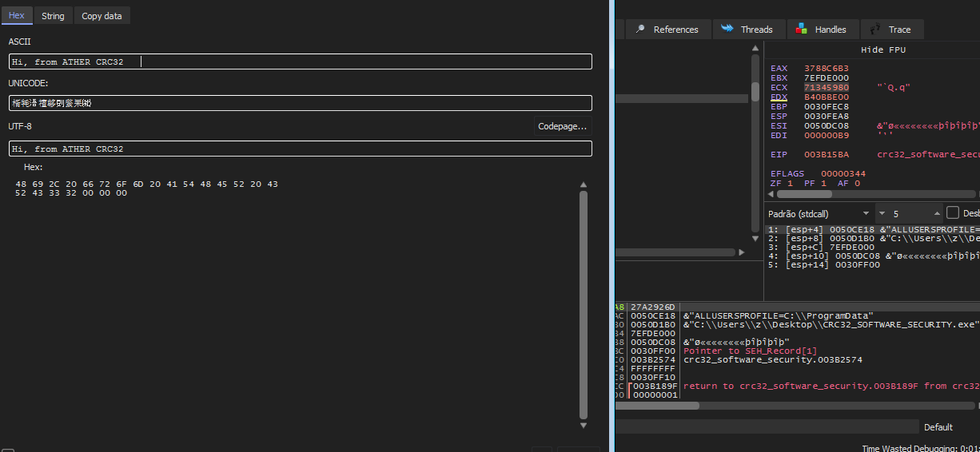The image size is (980, 452).
Task: Select the EBX register value 7EFDE000
Action: pos(827,78)
